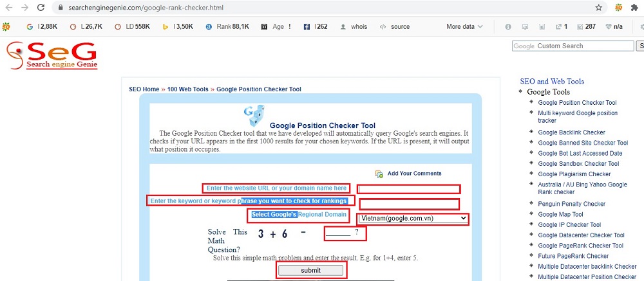Click the SEMrush n/a heart-rate icon
Image resolution: width=644 pixels, height=281 pixels.
(614, 26)
